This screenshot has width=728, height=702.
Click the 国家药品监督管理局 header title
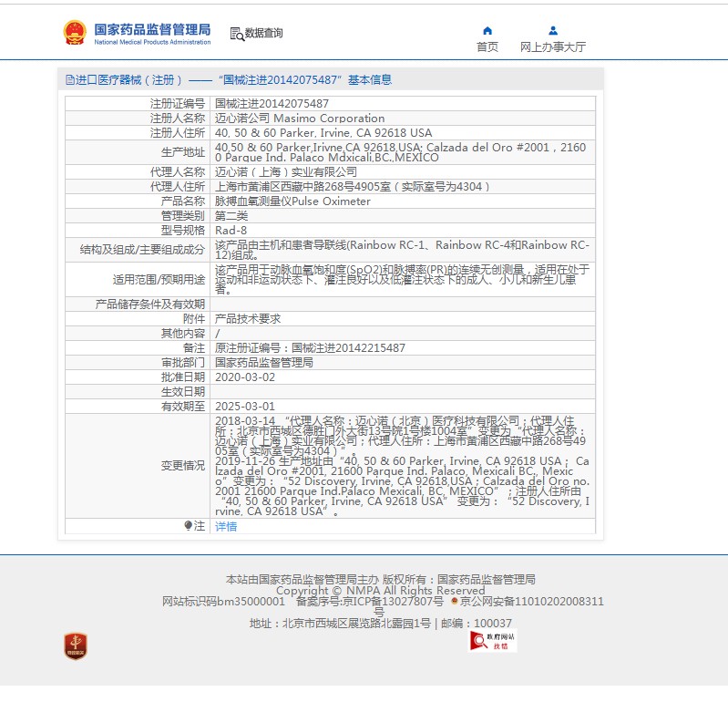coord(152,30)
